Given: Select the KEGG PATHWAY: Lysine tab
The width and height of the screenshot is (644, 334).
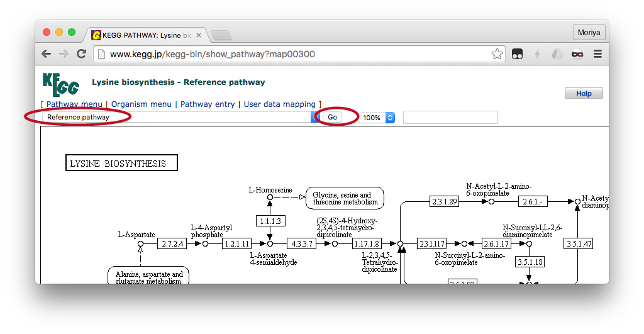Looking at the screenshot, I should coord(146,35).
